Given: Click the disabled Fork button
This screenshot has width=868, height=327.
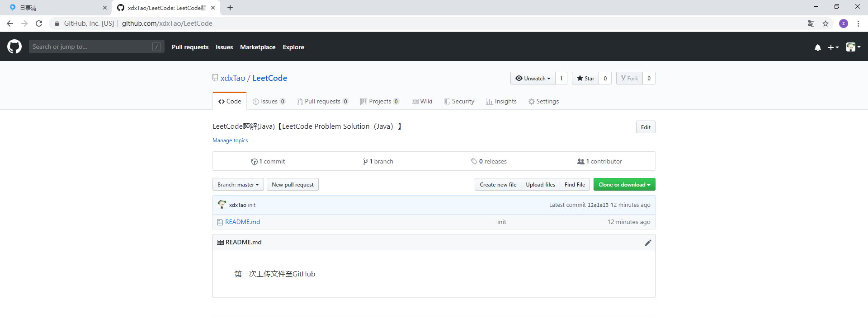Looking at the screenshot, I should coord(629,78).
